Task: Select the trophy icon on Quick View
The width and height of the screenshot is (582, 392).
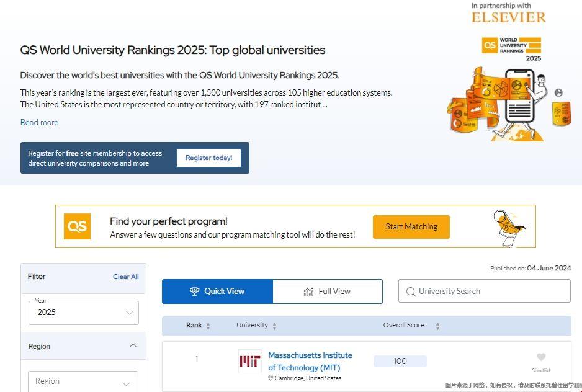Action: pyautogui.click(x=195, y=291)
